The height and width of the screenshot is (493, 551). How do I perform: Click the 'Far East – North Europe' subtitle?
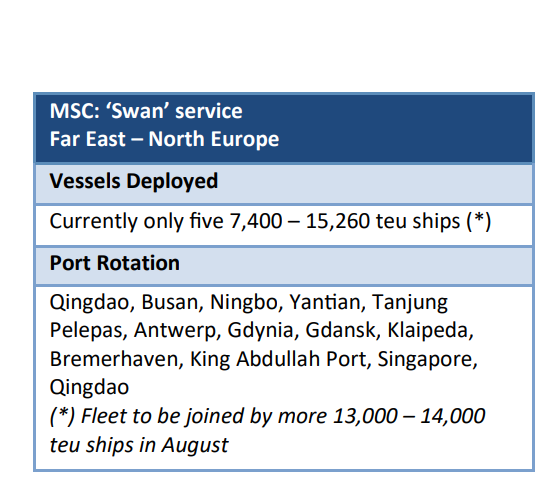[164, 139]
